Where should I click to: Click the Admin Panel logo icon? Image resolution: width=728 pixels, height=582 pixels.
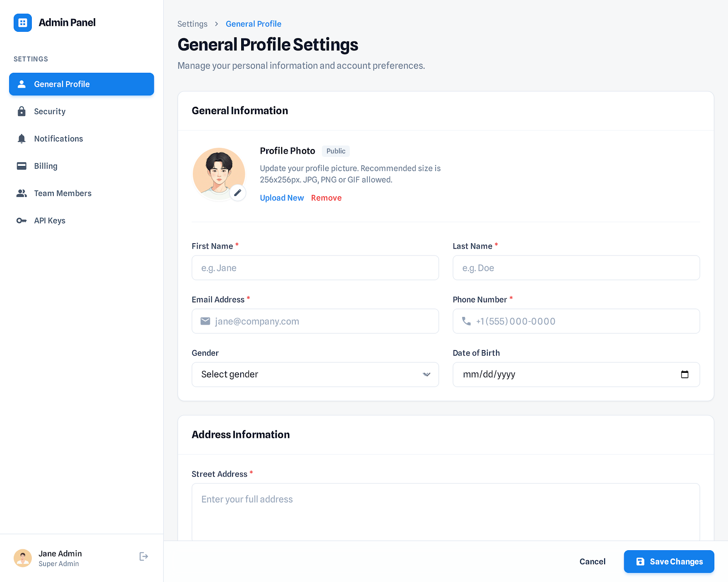tap(23, 23)
